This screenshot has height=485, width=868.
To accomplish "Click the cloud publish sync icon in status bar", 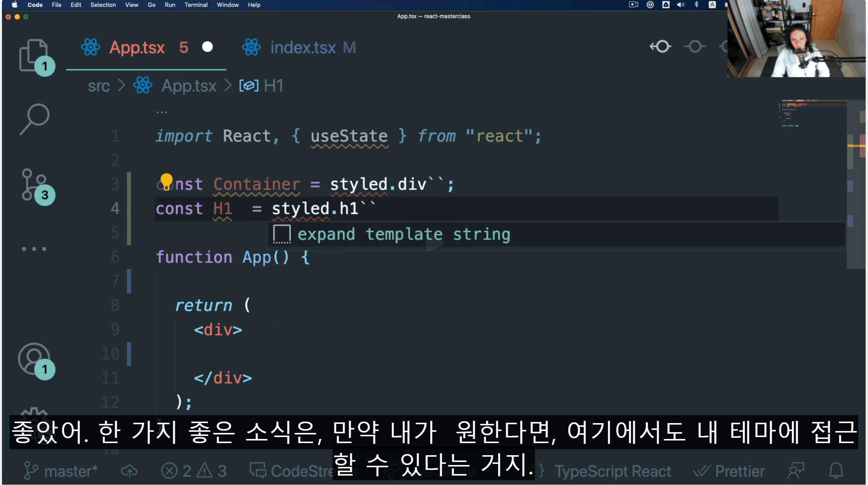I will (129, 471).
